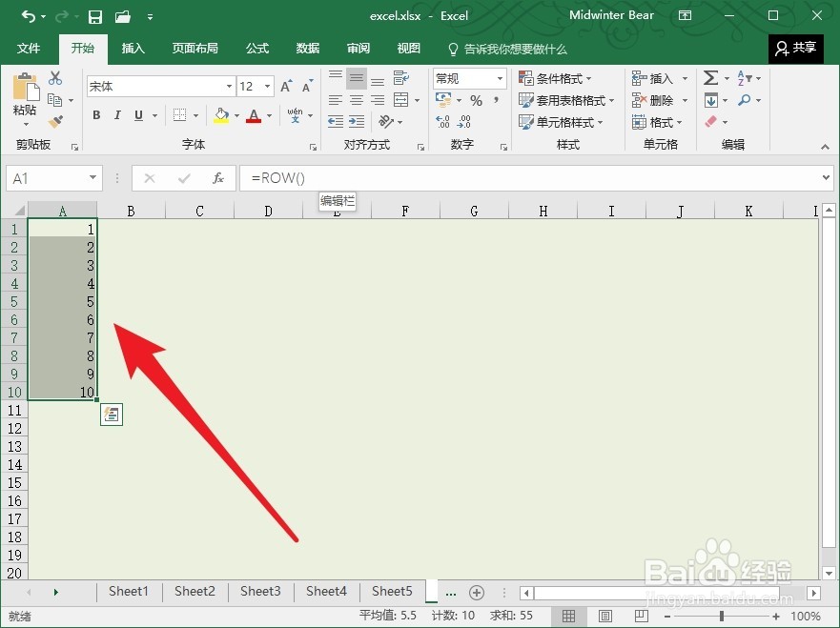The width and height of the screenshot is (840, 628).
Task: Collapse the ribbon with the up chevron
Action: (825, 147)
